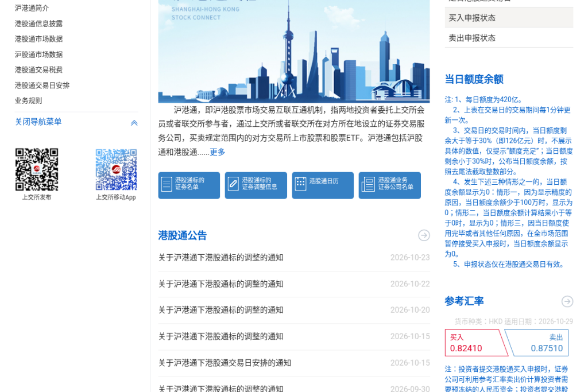Screen dimensions: 588x392
Task: Collapse navigation menu with the chevron icon
Action: [134, 123]
